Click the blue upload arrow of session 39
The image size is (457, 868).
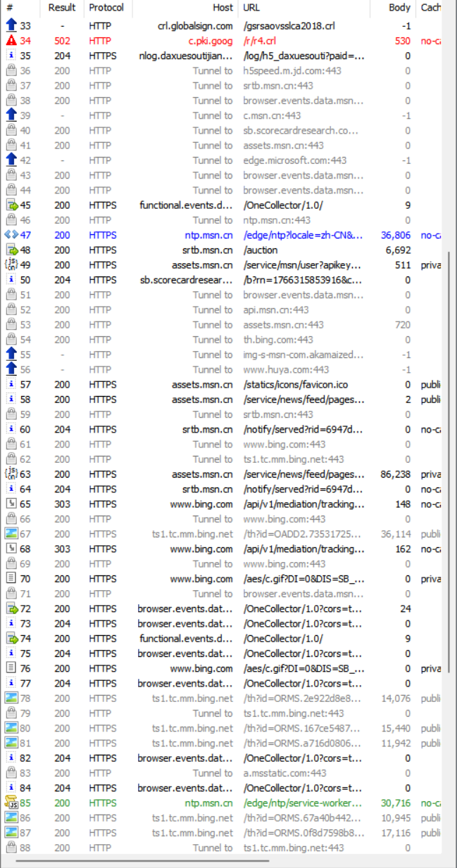click(11, 115)
